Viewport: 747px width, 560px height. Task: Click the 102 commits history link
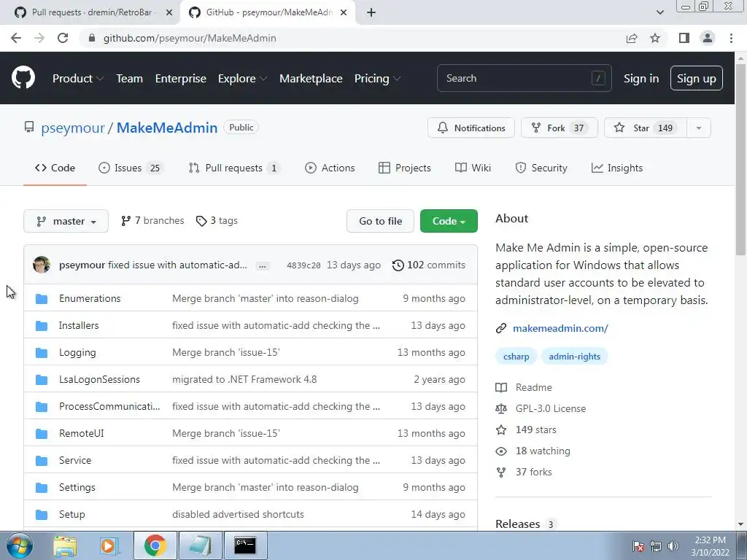(428, 265)
